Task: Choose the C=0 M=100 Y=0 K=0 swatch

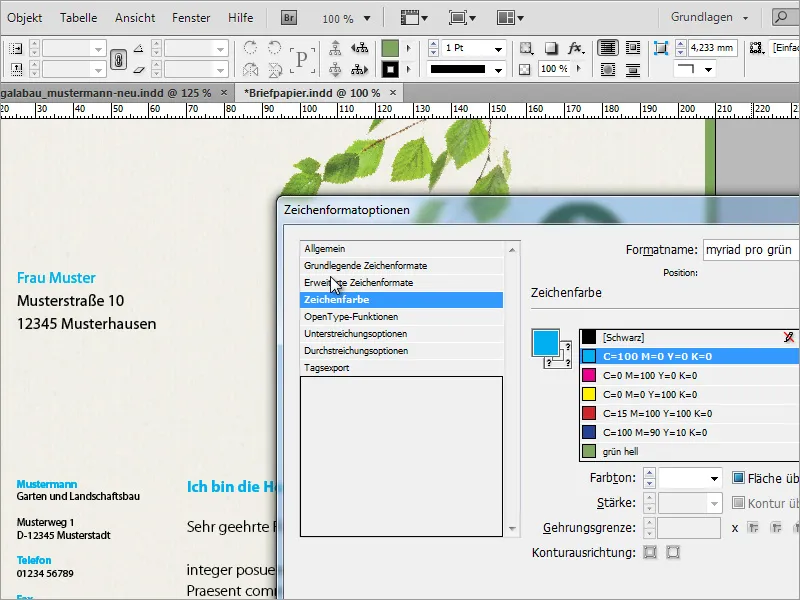Action: coord(690,376)
